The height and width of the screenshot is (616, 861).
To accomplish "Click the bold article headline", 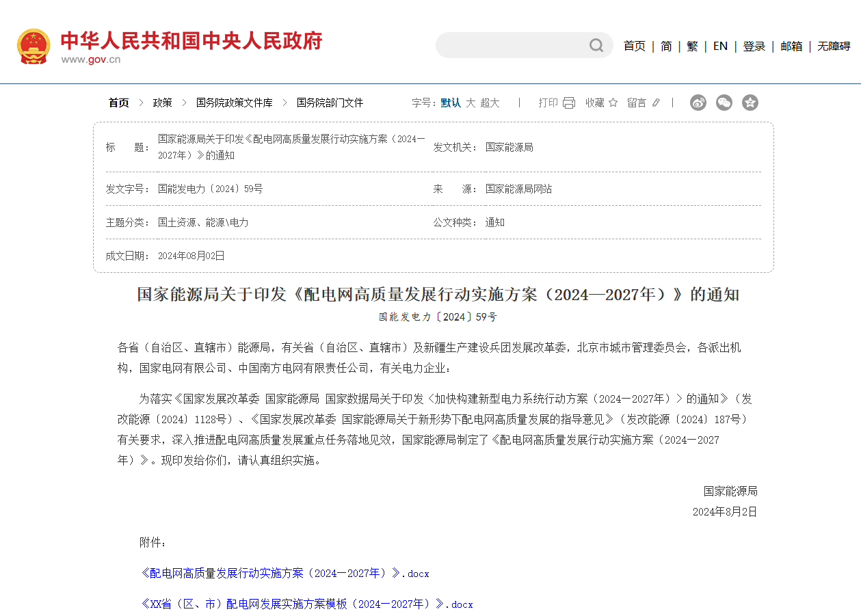I will [x=438, y=295].
